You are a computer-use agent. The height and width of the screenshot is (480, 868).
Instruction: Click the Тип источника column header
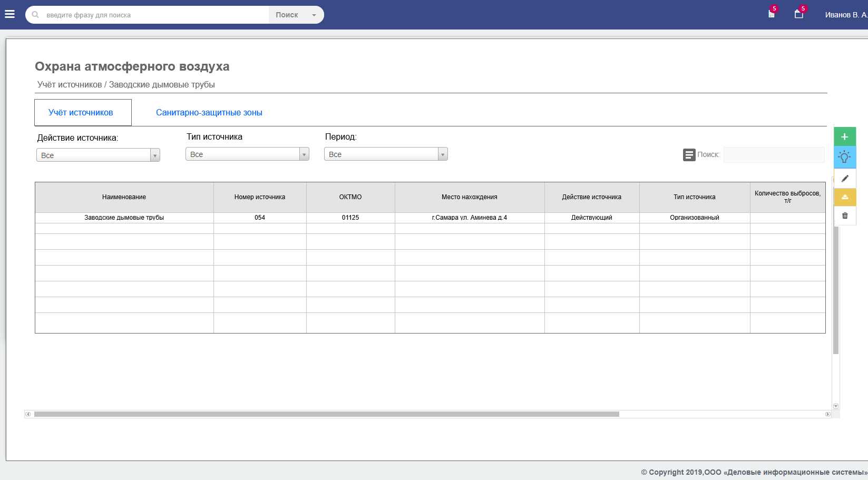tap(695, 197)
